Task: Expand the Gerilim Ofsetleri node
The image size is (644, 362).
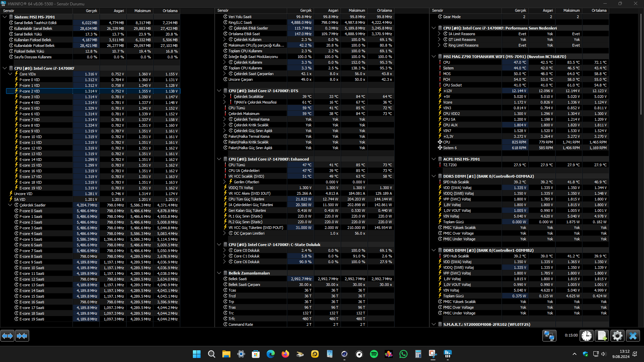Action: [x=225, y=182]
